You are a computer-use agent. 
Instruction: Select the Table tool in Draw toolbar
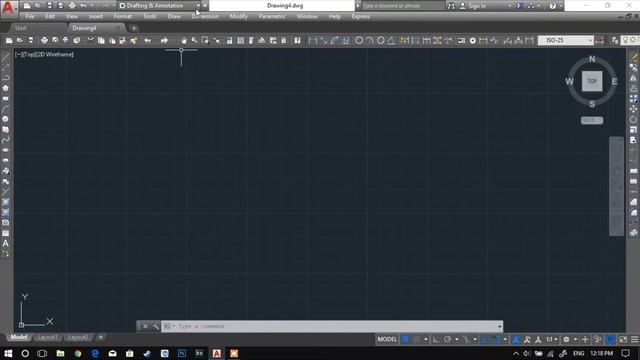(x=5, y=233)
